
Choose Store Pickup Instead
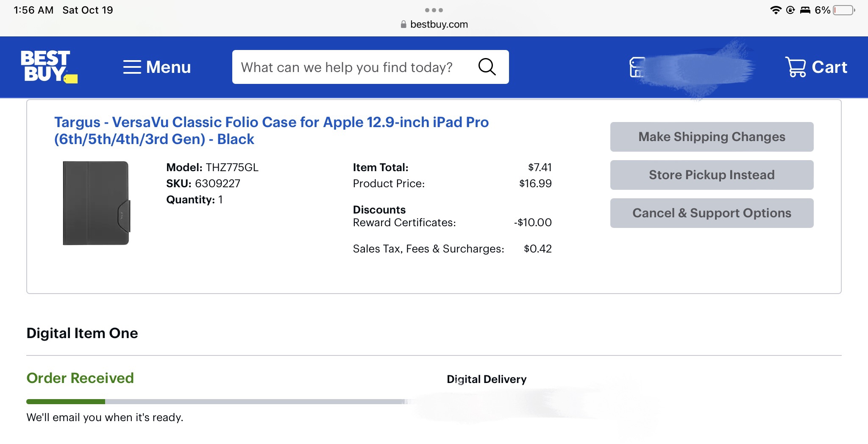pyautogui.click(x=712, y=175)
